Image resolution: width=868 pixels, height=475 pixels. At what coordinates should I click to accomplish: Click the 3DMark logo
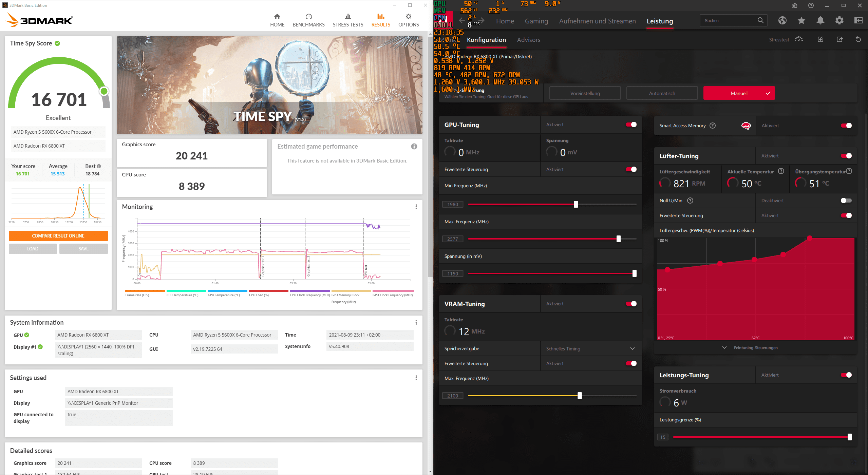39,20
